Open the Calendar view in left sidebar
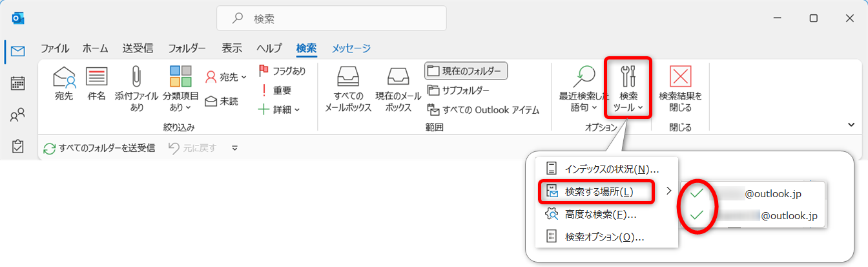The width and height of the screenshot is (868, 267). (x=18, y=83)
